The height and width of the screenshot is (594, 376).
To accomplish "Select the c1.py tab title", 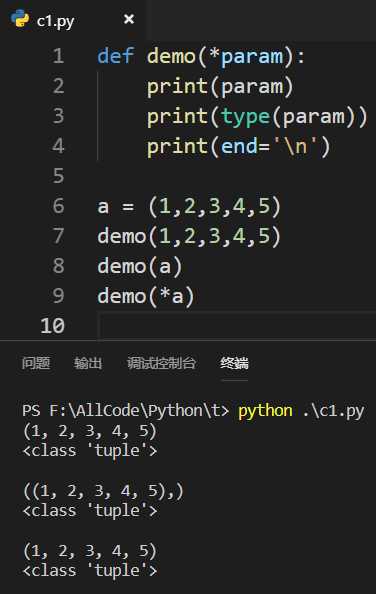I will point(55,21).
